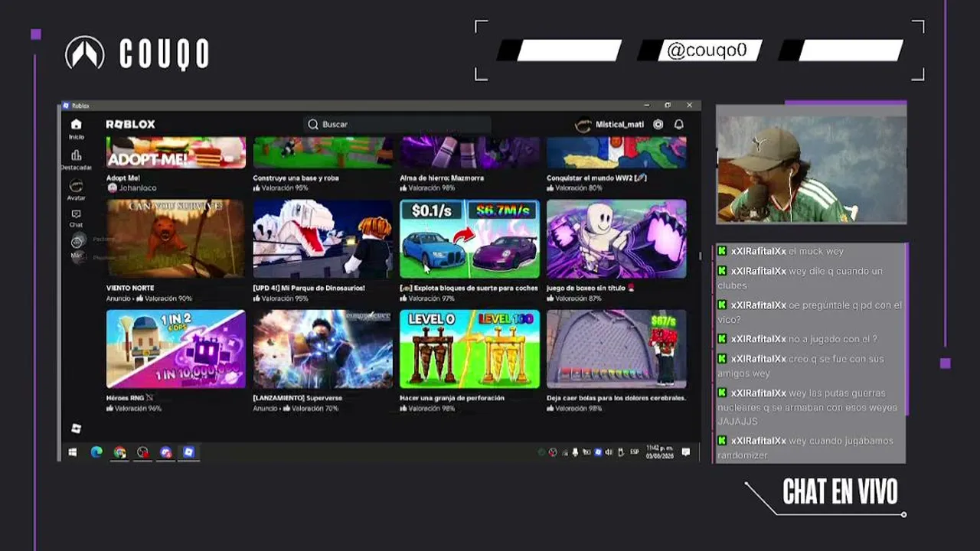Open the juego de boxeo sin título thumbnail

[616, 239]
